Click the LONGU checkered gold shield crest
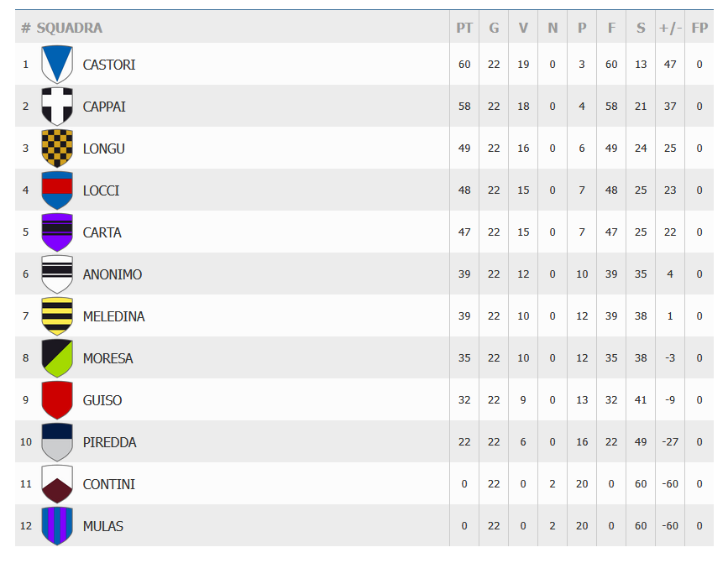The image size is (728, 563). click(57, 149)
